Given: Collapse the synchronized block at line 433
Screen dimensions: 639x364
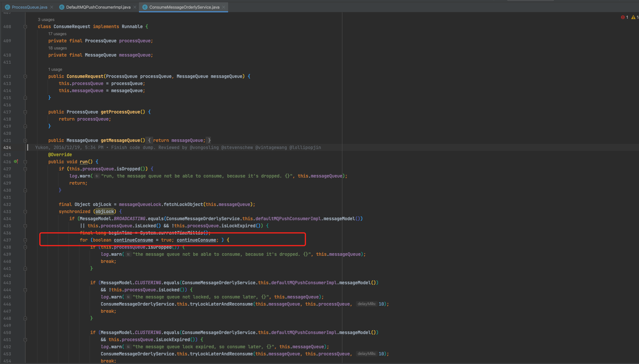Looking at the screenshot, I should pos(25,212).
